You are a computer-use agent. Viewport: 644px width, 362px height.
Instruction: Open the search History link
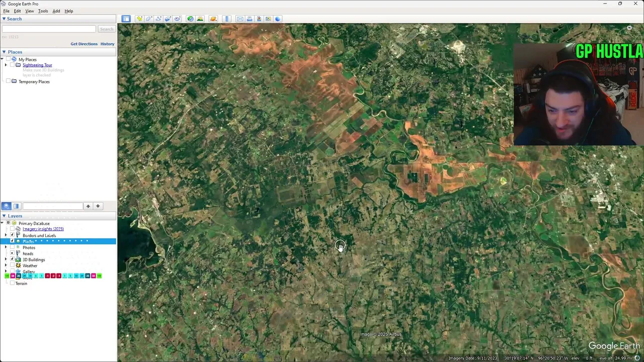point(107,44)
